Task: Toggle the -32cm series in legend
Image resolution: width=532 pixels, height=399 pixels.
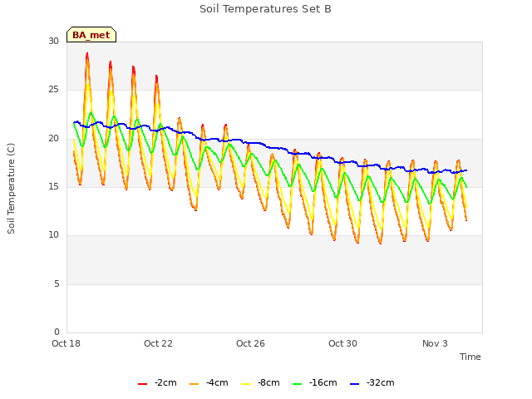Action: 372,382
